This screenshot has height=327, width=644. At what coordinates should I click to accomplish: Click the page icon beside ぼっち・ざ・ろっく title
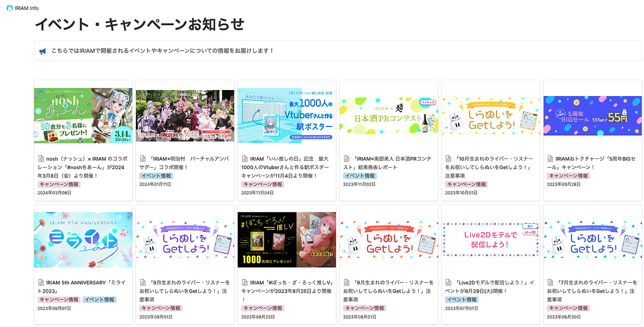pos(245,283)
